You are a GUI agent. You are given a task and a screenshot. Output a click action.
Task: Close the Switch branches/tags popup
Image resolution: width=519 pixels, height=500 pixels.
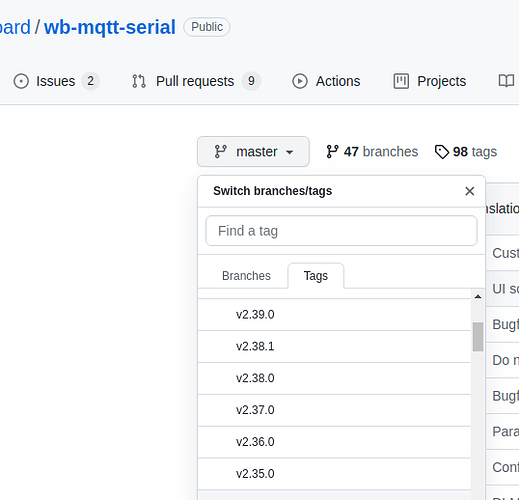470,191
